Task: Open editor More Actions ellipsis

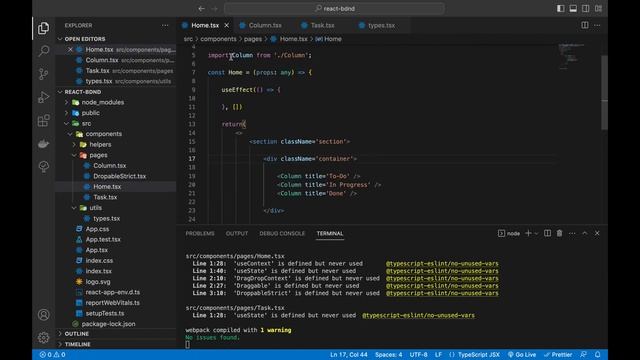Action: pyautogui.click(x=597, y=25)
